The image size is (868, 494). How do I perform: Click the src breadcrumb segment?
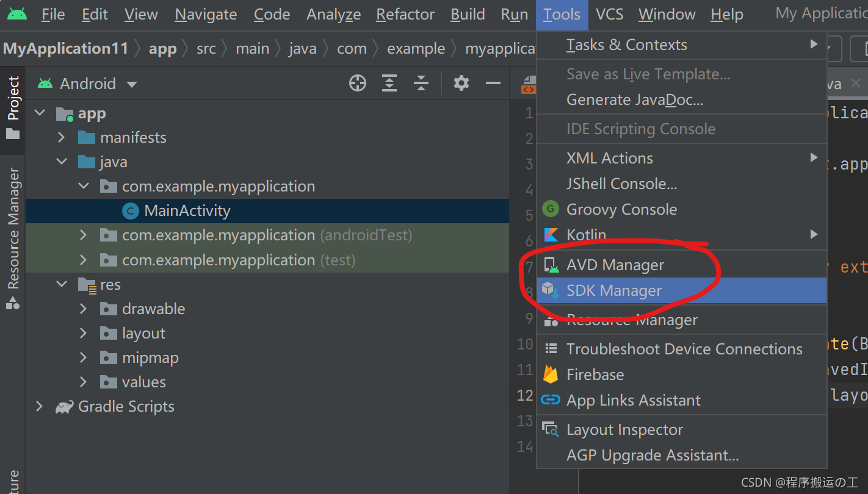click(x=206, y=49)
